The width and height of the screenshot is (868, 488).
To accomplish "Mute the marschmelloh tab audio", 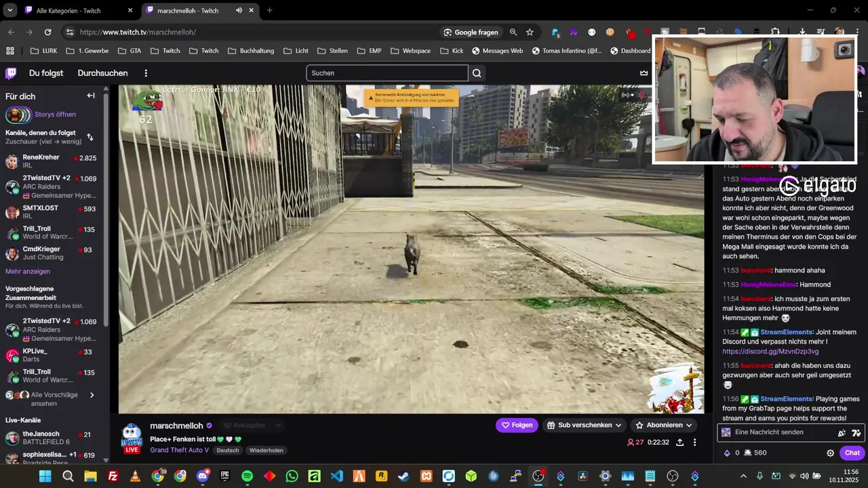I will (x=239, y=10).
